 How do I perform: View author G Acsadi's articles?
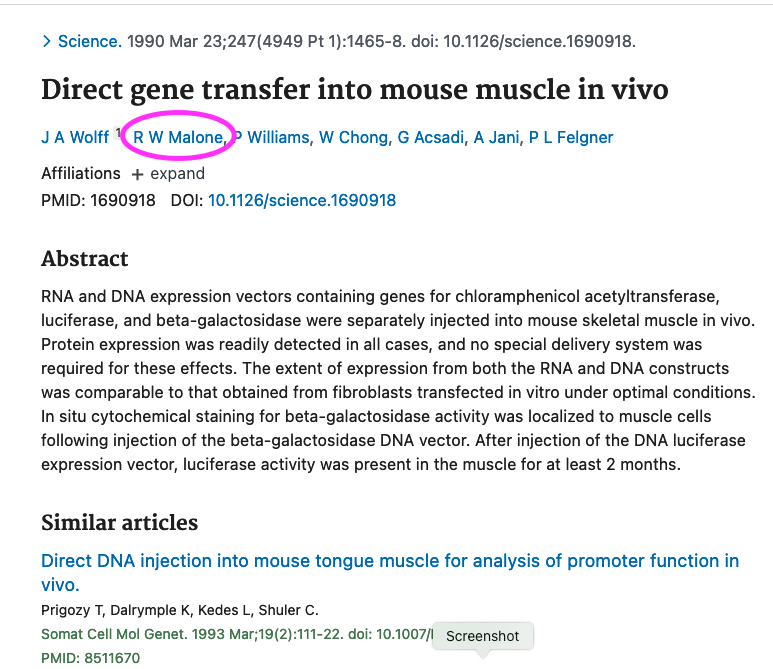pos(431,137)
